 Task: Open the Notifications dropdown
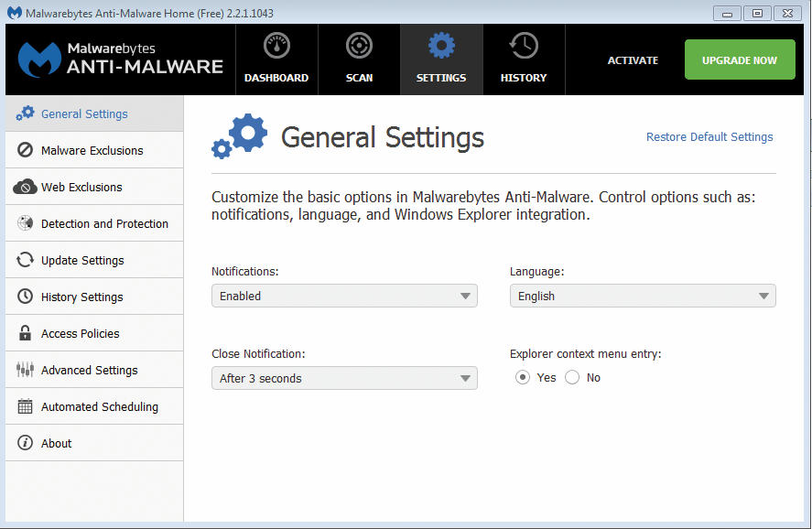[344, 296]
